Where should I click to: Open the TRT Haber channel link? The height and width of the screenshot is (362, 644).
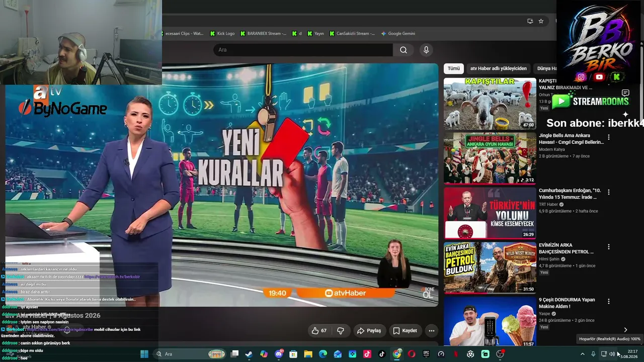click(548, 205)
